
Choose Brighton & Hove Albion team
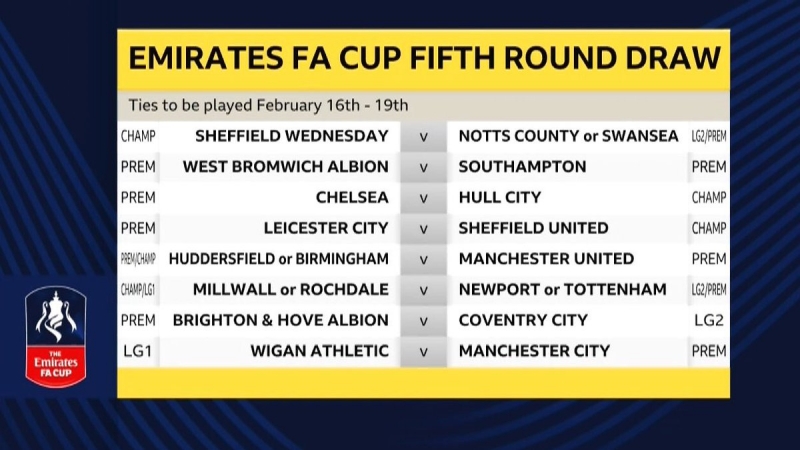[x=280, y=321]
